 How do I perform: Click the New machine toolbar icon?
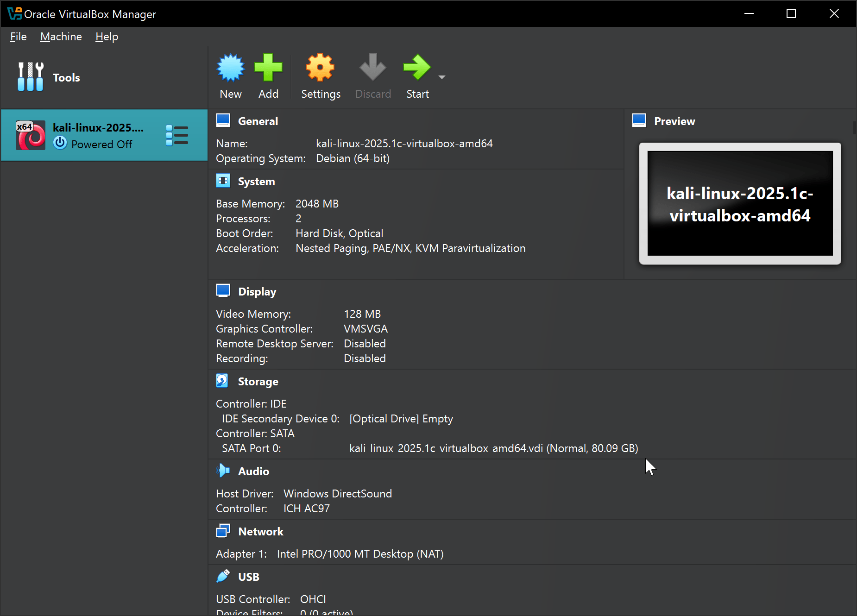point(231,68)
